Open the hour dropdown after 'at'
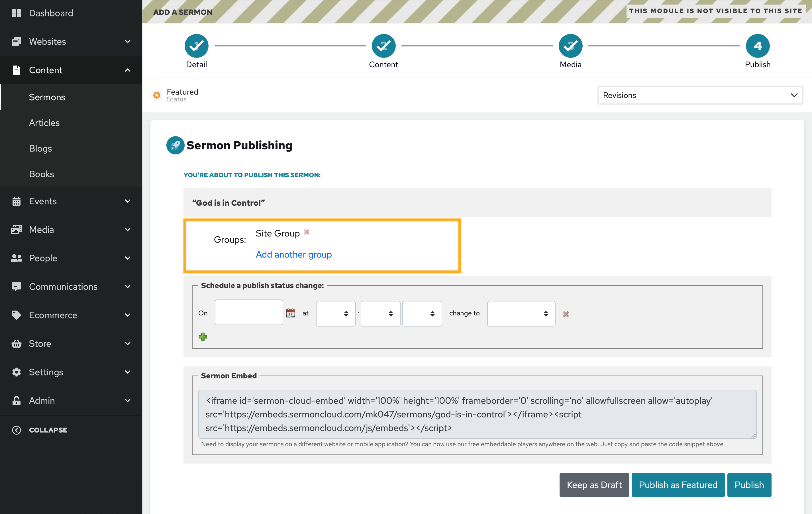 point(336,313)
